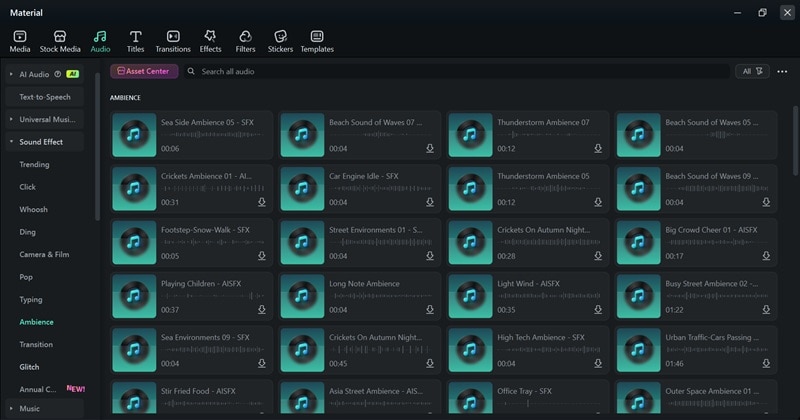Click the Asset Center button
This screenshot has width=800, height=420.
point(144,71)
